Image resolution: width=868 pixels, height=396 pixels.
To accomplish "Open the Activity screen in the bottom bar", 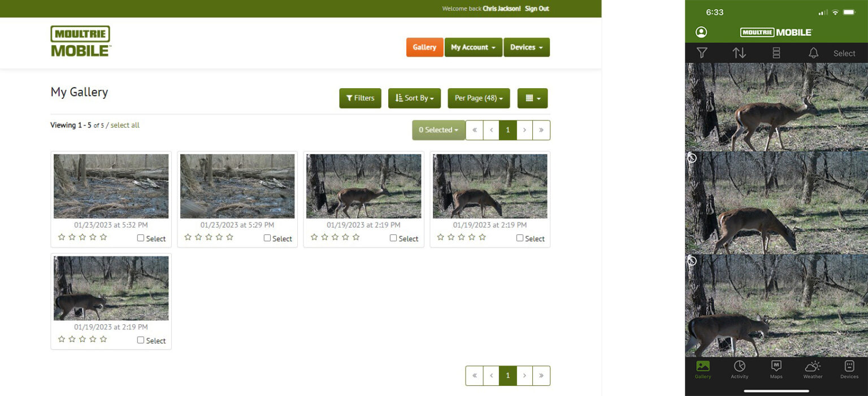I will point(739,369).
